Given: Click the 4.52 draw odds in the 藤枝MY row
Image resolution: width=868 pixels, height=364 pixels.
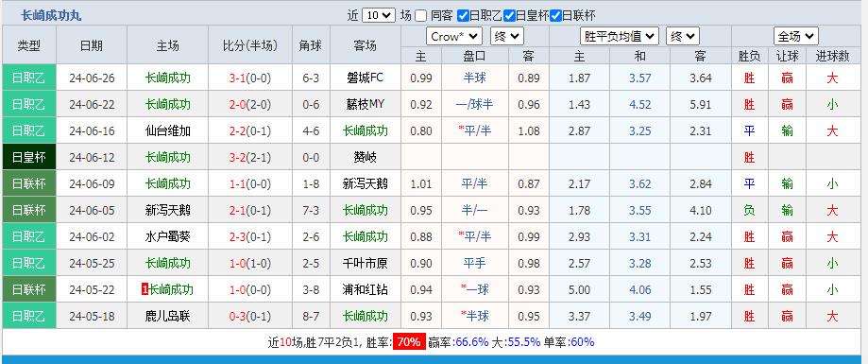Looking at the screenshot, I should [640, 104].
